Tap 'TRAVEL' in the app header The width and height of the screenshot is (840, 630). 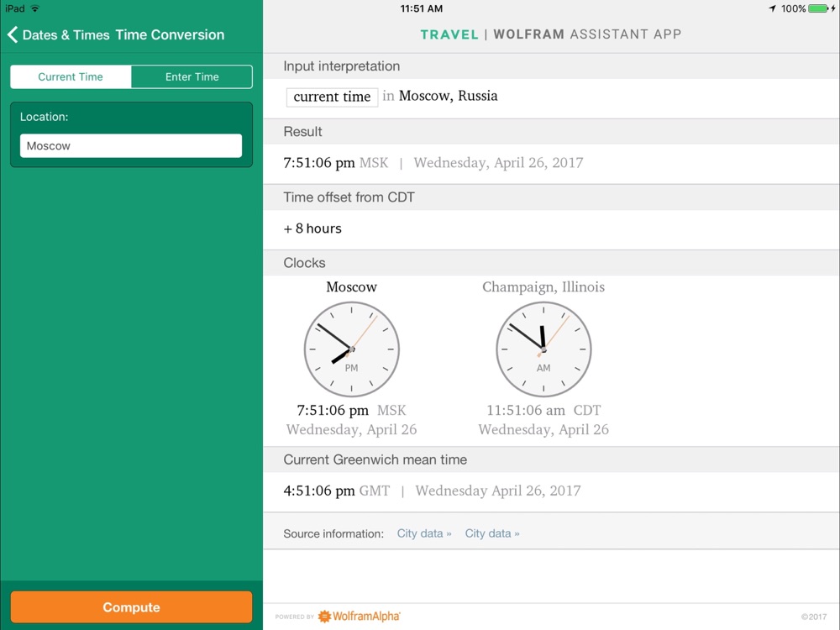449,34
